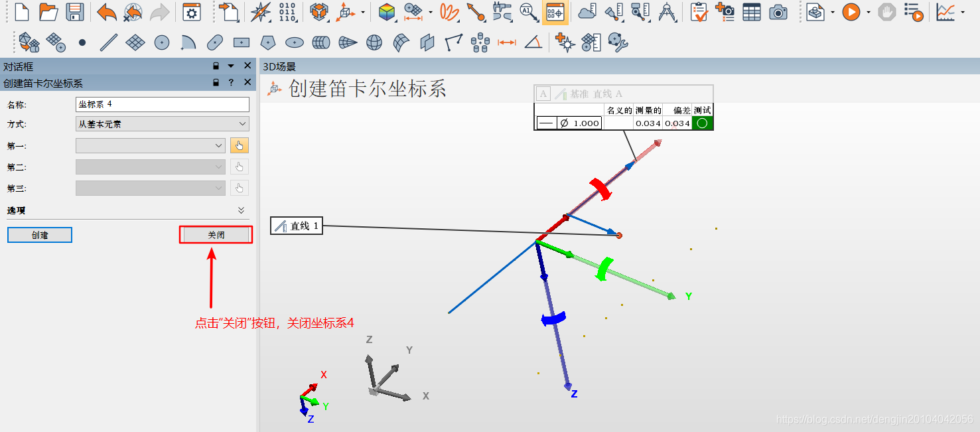The image size is (980, 432).
Task: Click the cloud with ruler icon
Action: [x=587, y=11]
